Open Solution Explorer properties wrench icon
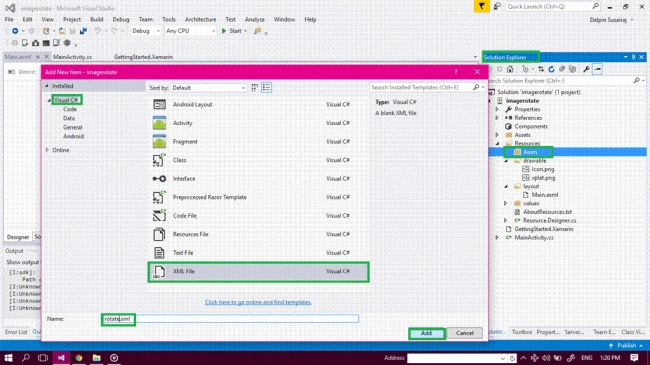650x365 pixels. [x=586, y=69]
